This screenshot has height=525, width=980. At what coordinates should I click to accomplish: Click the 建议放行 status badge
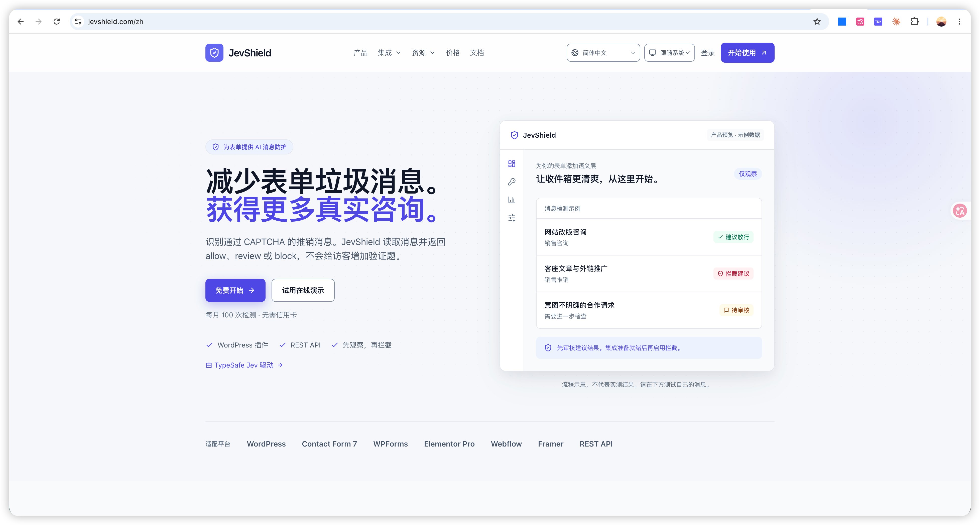pyautogui.click(x=733, y=237)
